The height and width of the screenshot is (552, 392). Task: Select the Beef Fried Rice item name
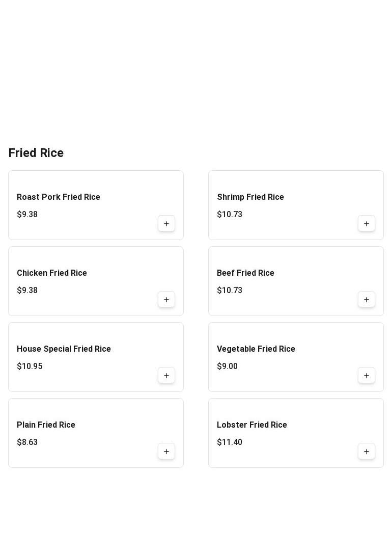click(x=245, y=273)
